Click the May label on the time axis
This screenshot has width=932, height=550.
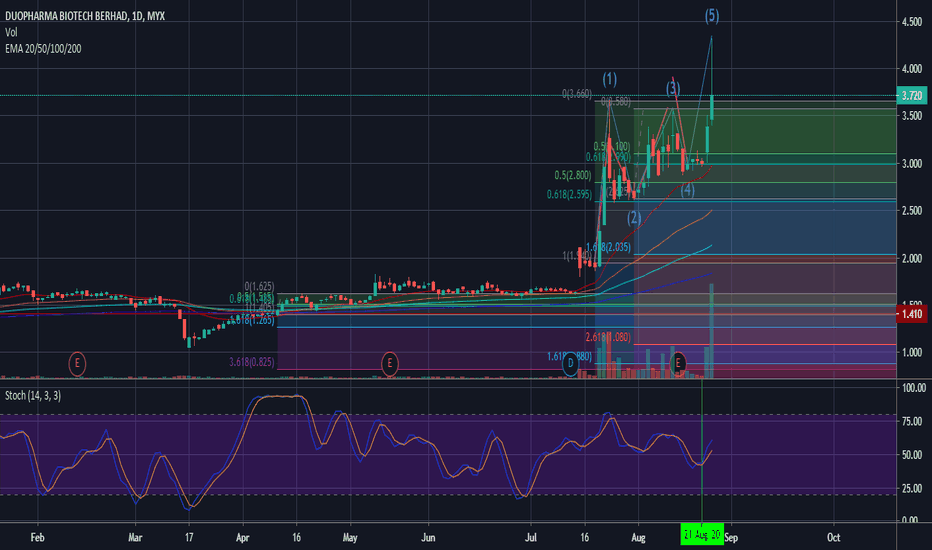coord(350,538)
